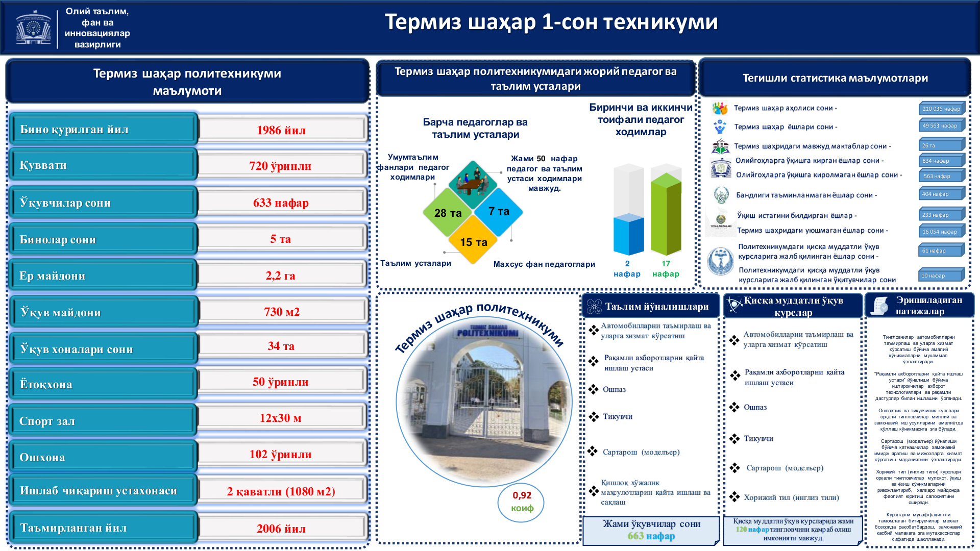980x551 pixels.
Task: Click the Таълим усталари label
Action: [415, 263]
